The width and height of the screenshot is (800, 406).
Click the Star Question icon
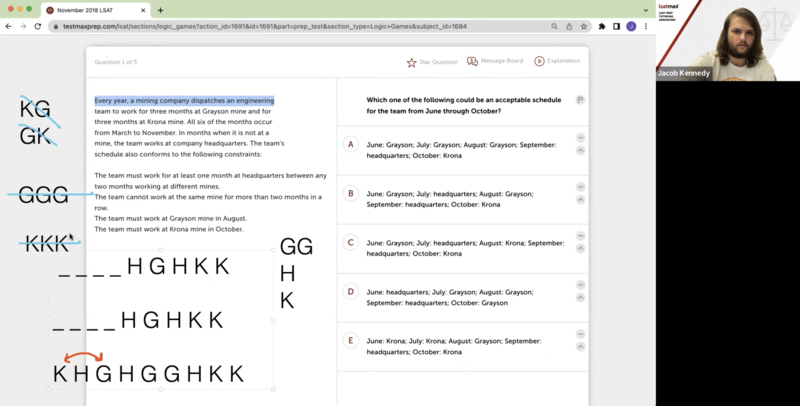click(x=411, y=62)
